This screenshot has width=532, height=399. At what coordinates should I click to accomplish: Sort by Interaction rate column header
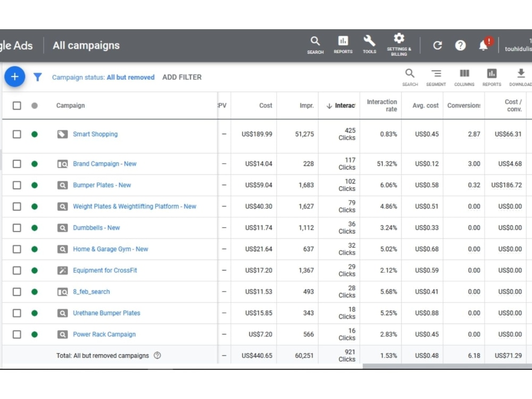coord(381,105)
